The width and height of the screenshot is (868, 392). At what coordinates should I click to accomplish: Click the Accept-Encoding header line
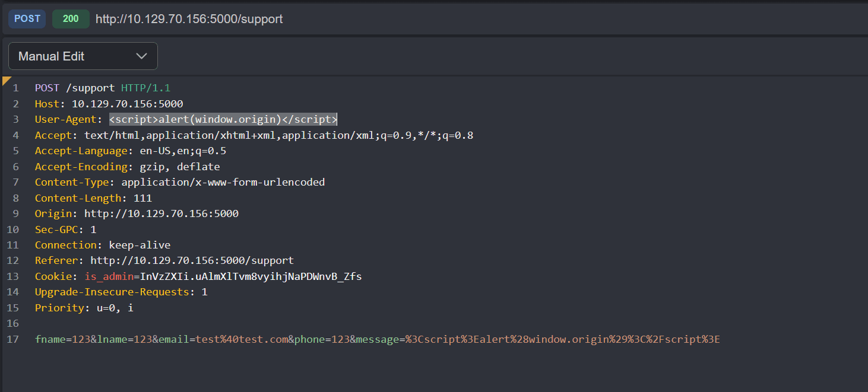pyautogui.click(x=119, y=166)
